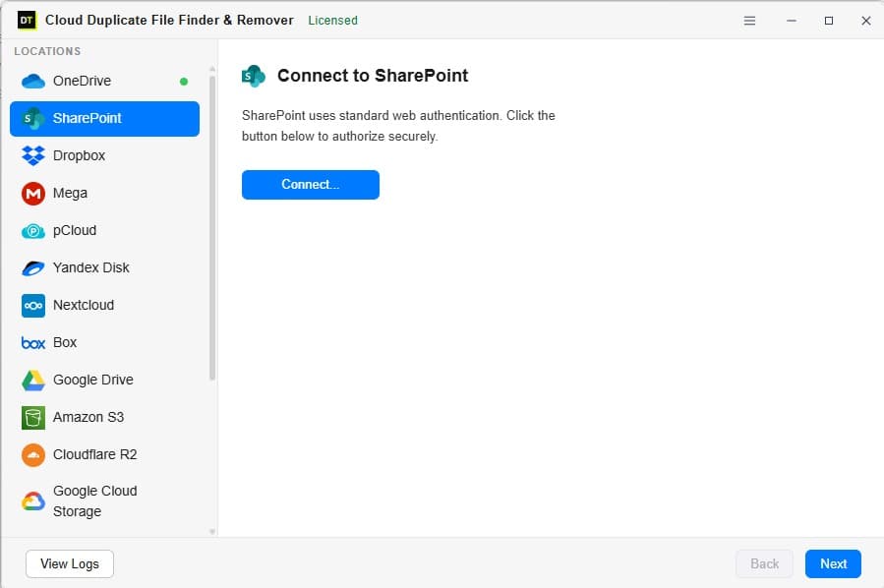Click the scrollbar up arrow in sidebar
The width and height of the screenshot is (884, 588).
click(212, 69)
